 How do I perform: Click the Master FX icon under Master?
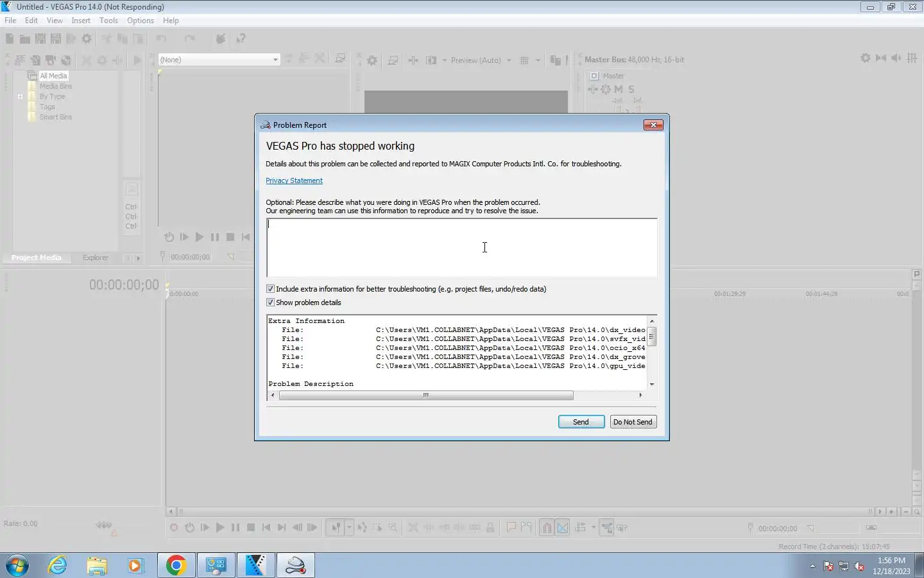[x=592, y=89]
